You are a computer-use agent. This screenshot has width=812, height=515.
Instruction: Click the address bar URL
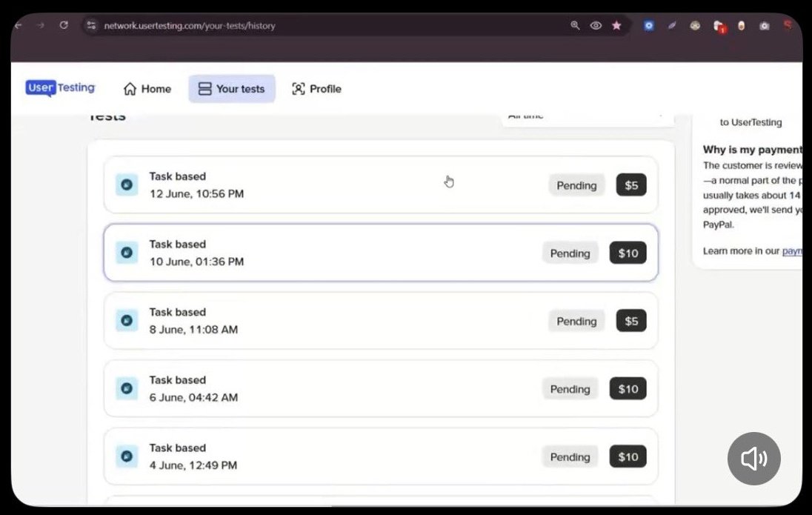pyautogui.click(x=190, y=25)
